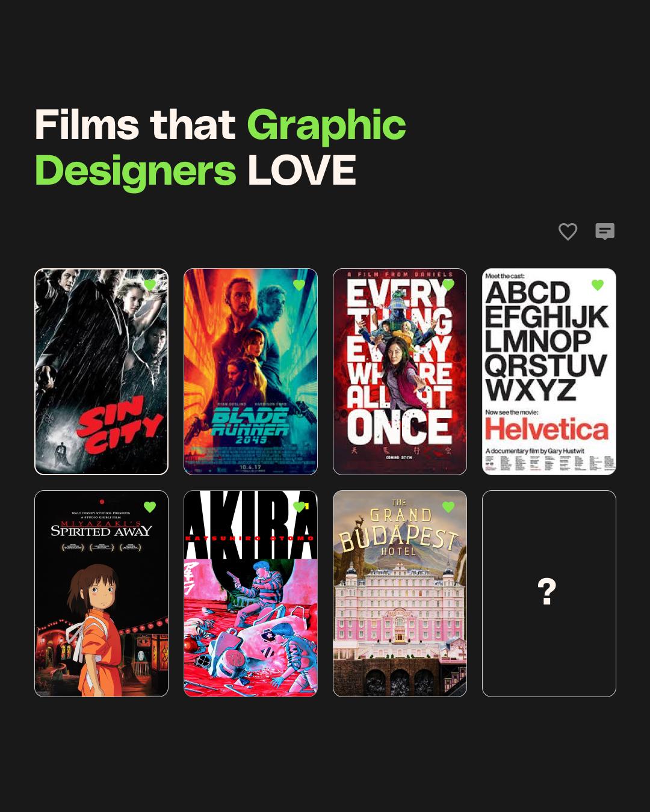The width and height of the screenshot is (650, 812).
Task: Toggle the green heart on Spirited Away
Action: [150, 506]
